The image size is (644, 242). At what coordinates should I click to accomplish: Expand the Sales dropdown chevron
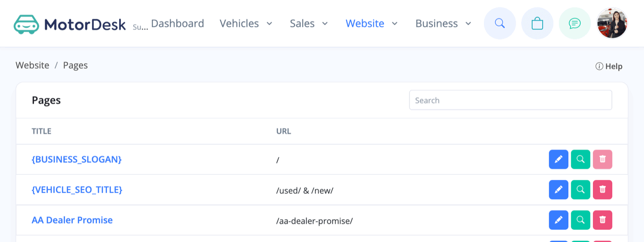click(x=325, y=23)
